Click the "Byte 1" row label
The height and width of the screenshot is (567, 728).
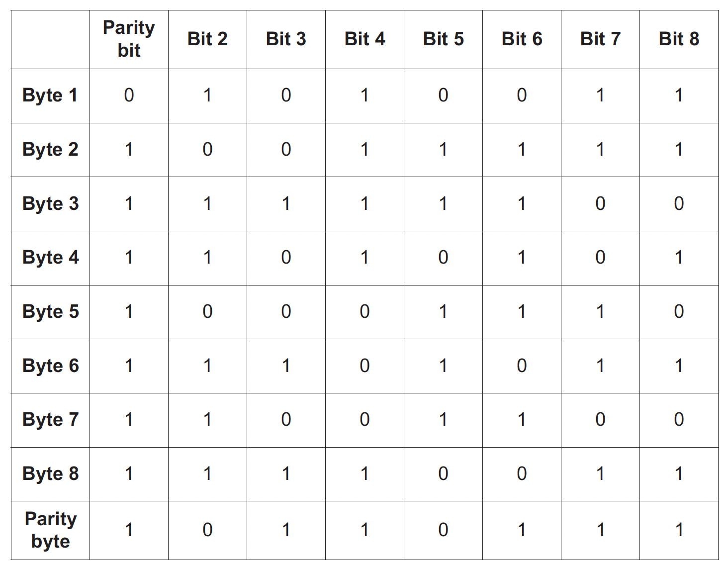[x=50, y=95]
